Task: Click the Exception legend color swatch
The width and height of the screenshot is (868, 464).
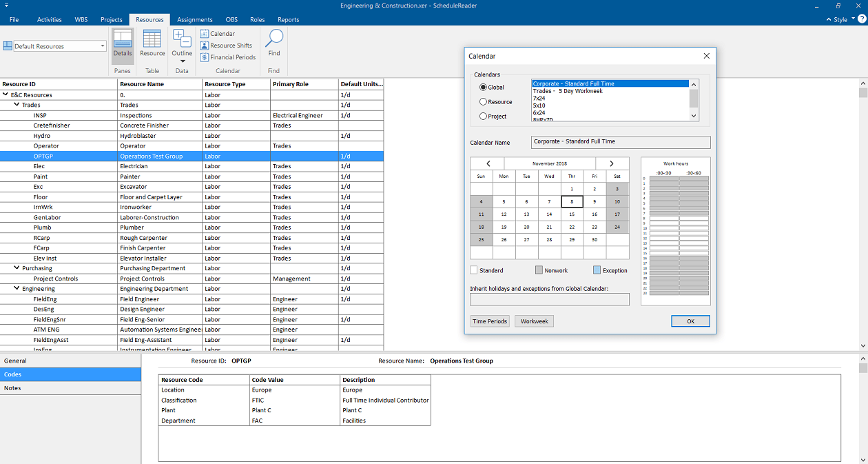Action: tap(597, 270)
